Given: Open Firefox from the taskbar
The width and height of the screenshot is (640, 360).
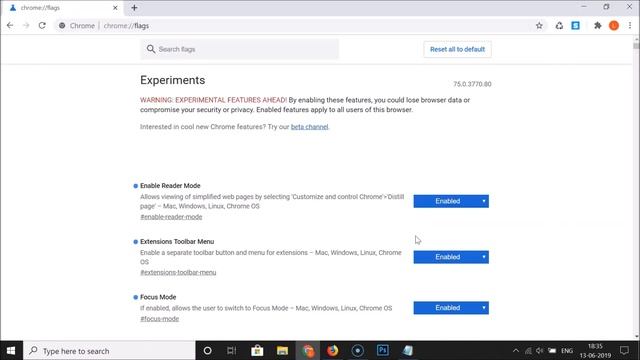Looking at the screenshot, I should pos(333,351).
